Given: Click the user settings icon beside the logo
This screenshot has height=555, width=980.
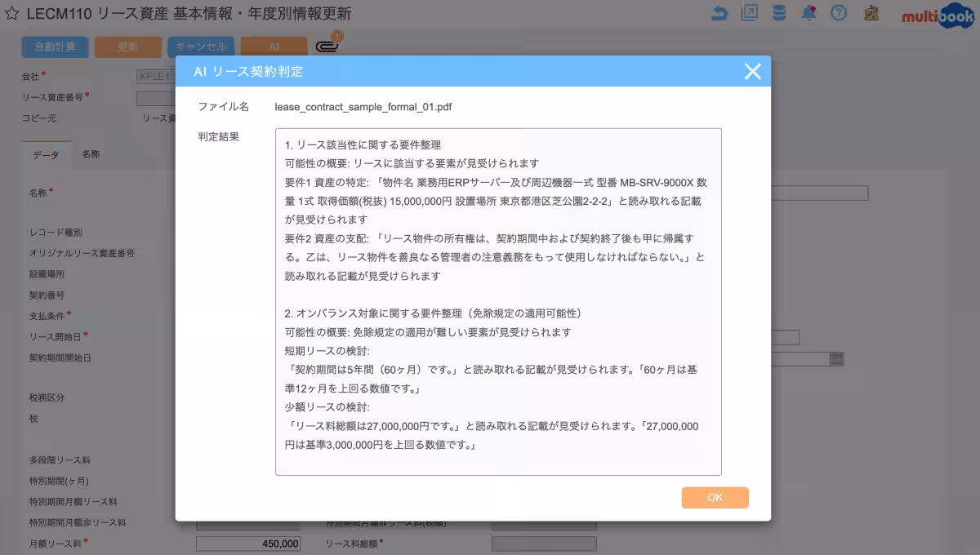Looking at the screenshot, I should click(872, 14).
